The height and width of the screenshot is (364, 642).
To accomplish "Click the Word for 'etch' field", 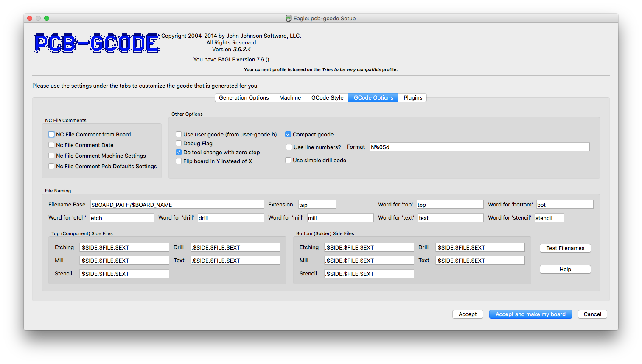I will [122, 218].
